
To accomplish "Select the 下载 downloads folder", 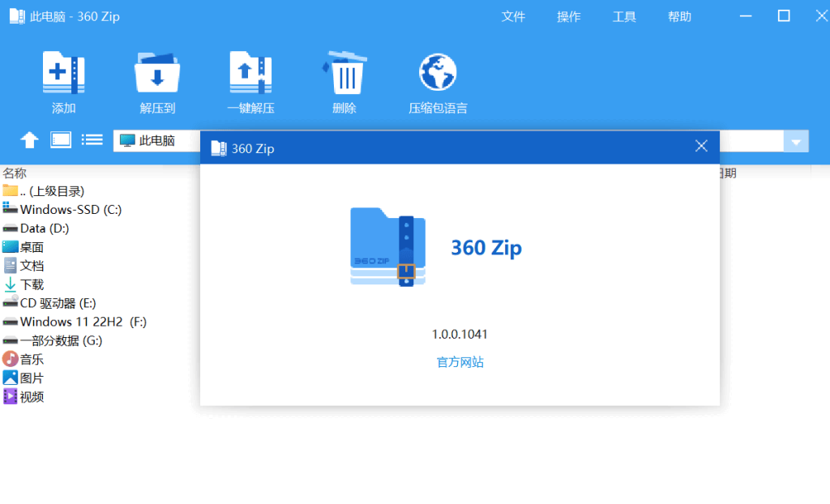I will coord(32,284).
